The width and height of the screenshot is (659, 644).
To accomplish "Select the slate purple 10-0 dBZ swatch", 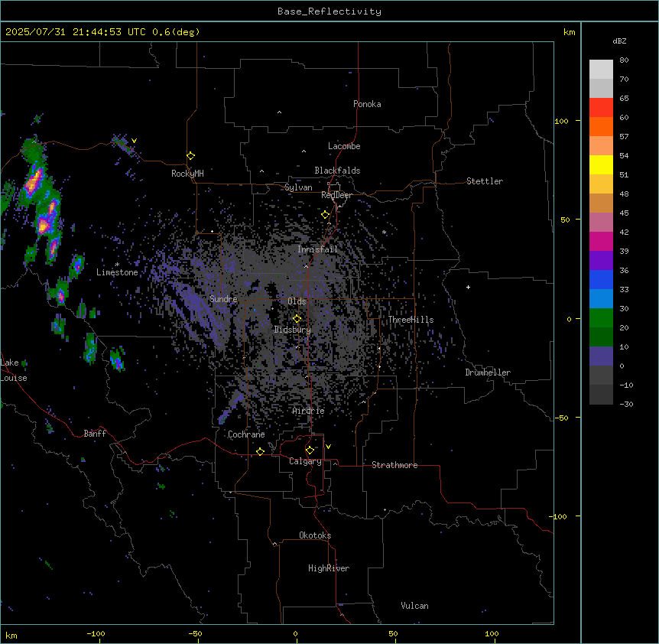I will pos(601,356).
